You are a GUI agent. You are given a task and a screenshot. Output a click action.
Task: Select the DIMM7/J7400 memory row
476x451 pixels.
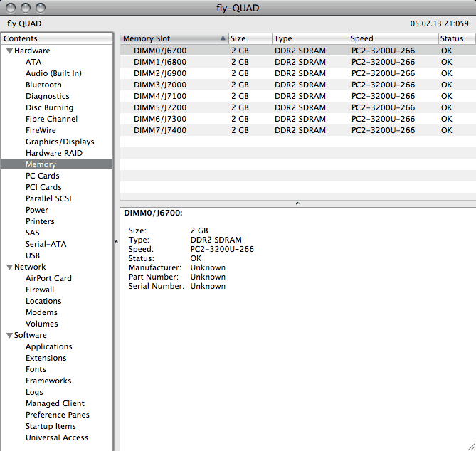pos(160,130)
